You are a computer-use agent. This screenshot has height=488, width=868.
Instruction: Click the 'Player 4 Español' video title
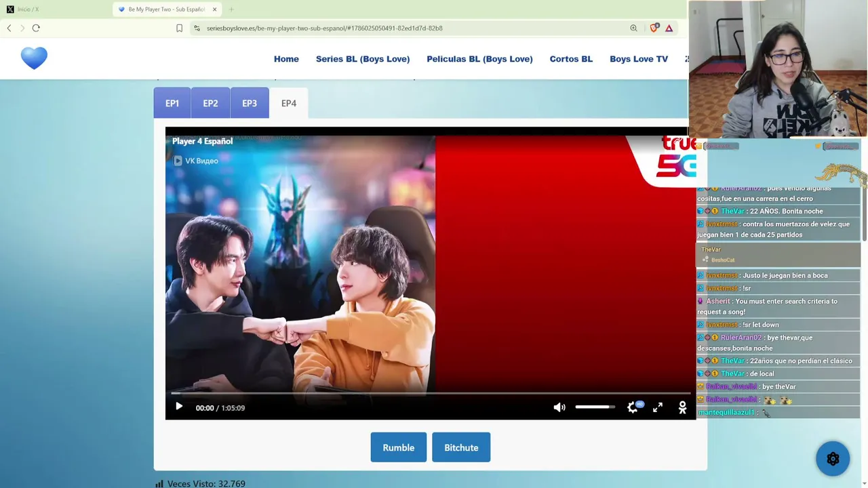tap(202, 141)
